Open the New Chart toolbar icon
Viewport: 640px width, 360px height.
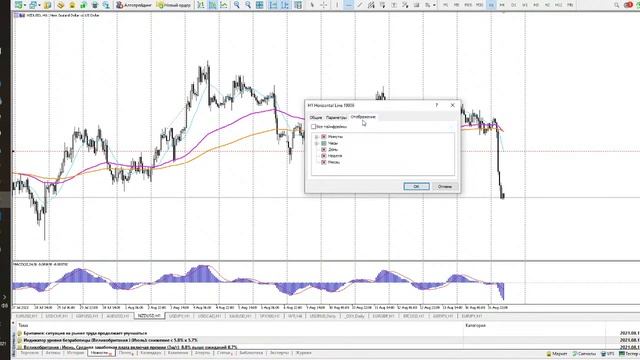click(x=18, y=5)
